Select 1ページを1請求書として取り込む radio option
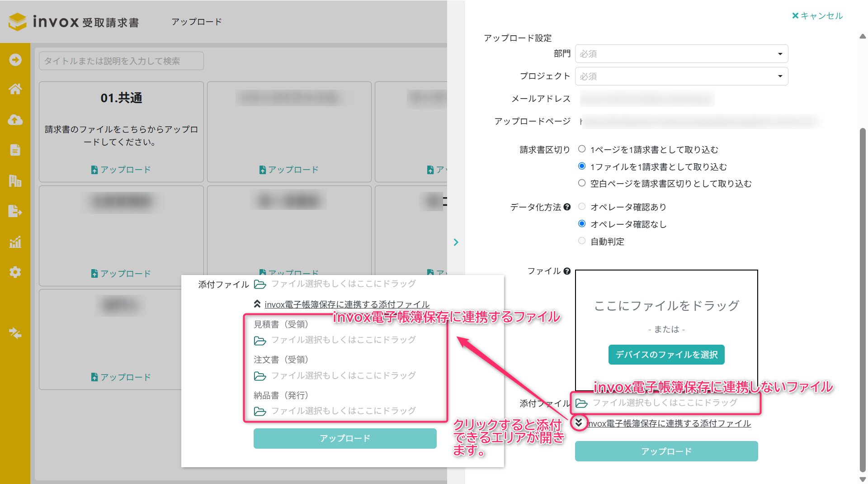The image size is (868, 484). 582,149
